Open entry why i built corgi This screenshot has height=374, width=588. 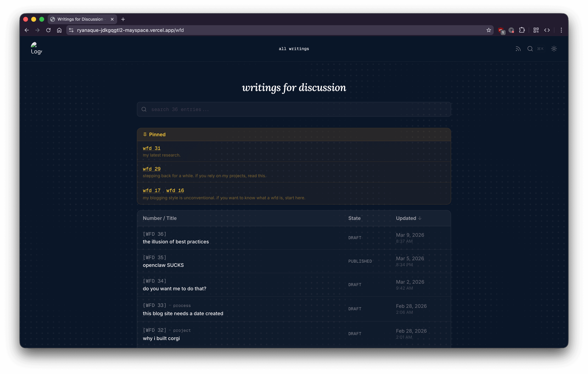coord(161,338)
